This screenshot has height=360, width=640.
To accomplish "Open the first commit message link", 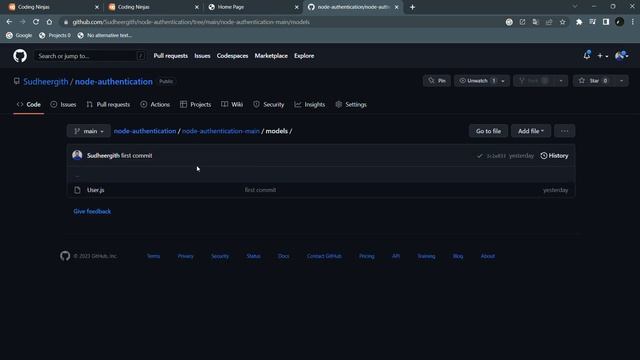I will pos(137,156).
